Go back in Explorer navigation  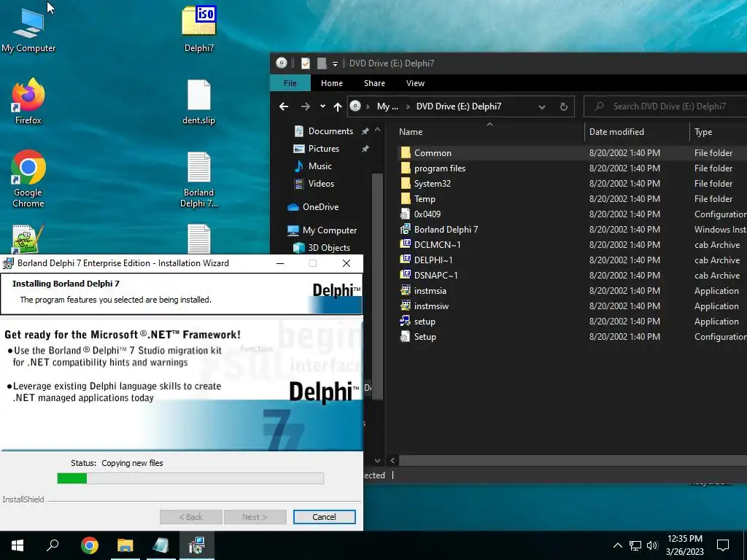pyautogui.click(x=284, y=106)
